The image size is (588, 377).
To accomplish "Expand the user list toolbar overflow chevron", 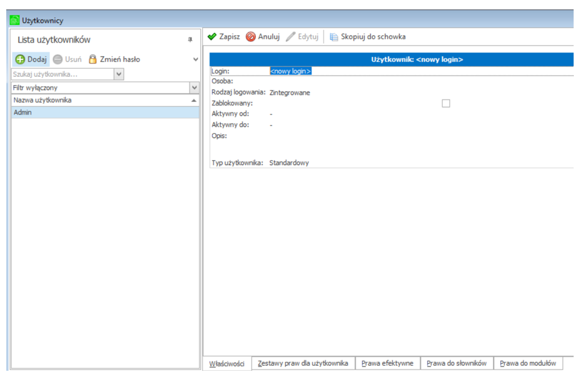I will point(195,59).
